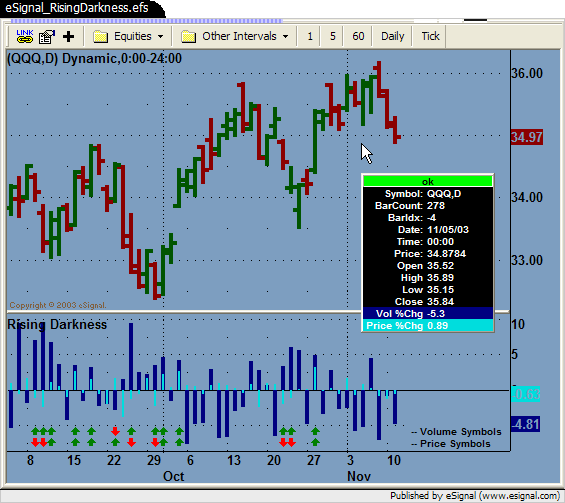Click the green ok header in data box

(428, 181)
